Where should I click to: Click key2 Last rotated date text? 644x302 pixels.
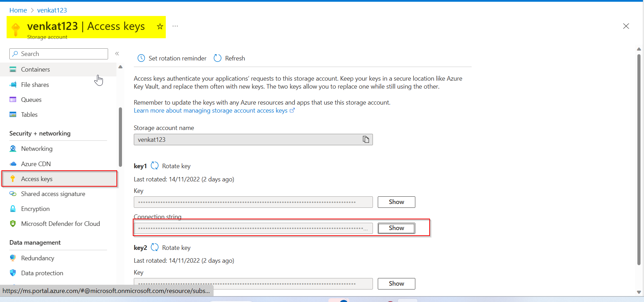pos(184,261)
